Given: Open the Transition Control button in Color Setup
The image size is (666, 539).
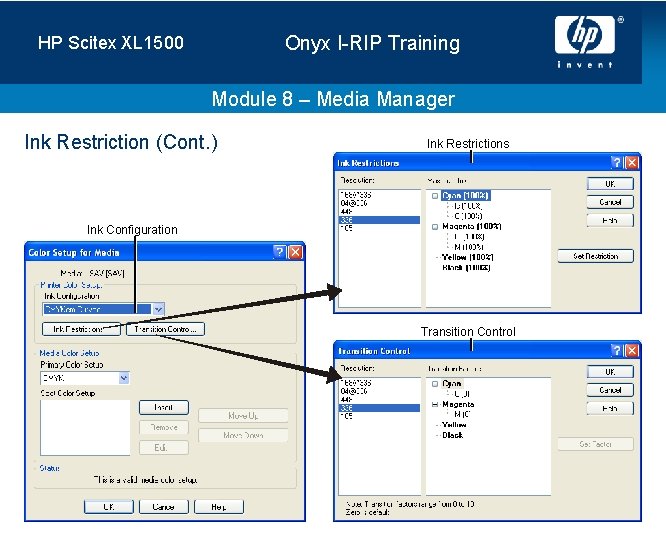Looking at the screenshot, I should (165, 329).
